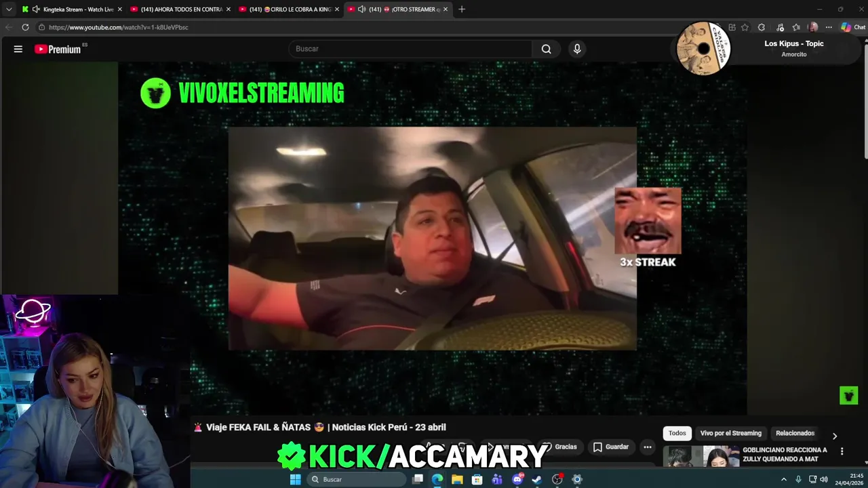Click the YouTube search magnifier button
This screenshot has width=868, height=488.
click(546, 49)
